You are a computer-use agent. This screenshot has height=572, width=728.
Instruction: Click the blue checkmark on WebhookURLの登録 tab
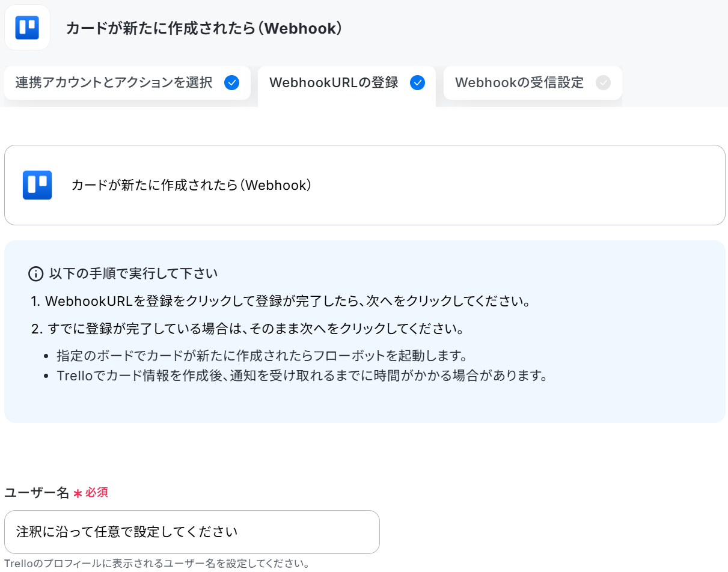click(417, 83)
